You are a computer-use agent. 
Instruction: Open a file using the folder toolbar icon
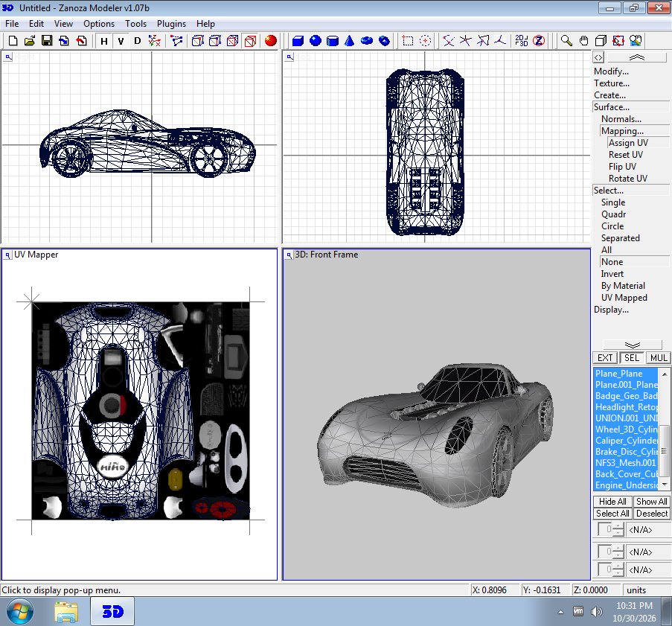[30, 41]
